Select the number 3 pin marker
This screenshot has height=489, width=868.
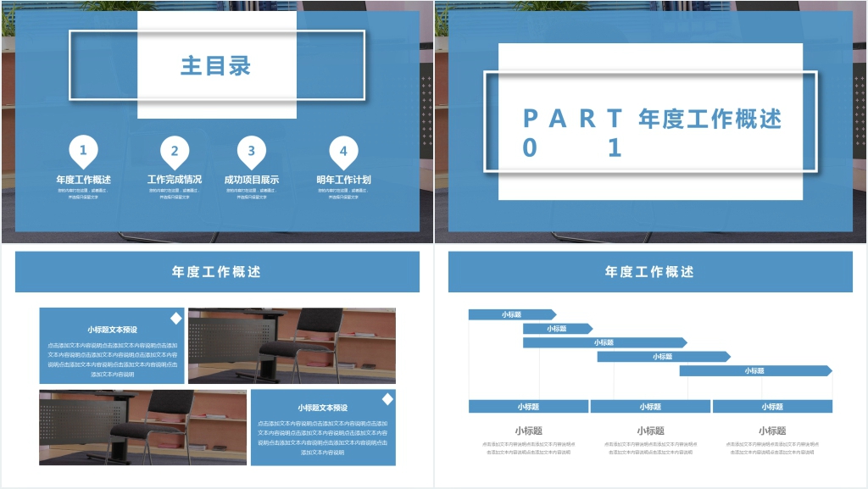[251, 152]
